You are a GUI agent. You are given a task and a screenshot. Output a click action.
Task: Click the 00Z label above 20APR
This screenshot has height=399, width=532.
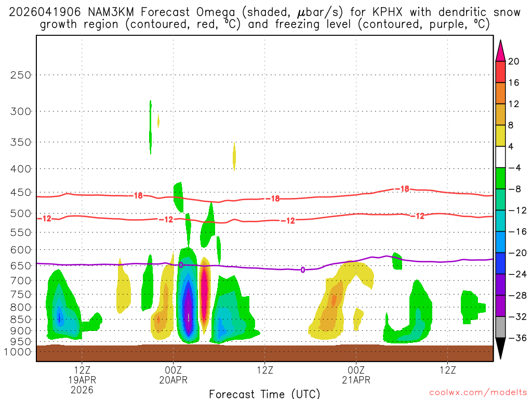tap(174, 370)
